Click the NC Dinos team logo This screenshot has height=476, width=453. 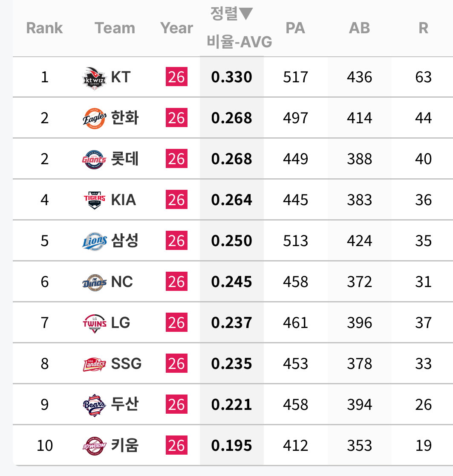click(x=94, y=282)
